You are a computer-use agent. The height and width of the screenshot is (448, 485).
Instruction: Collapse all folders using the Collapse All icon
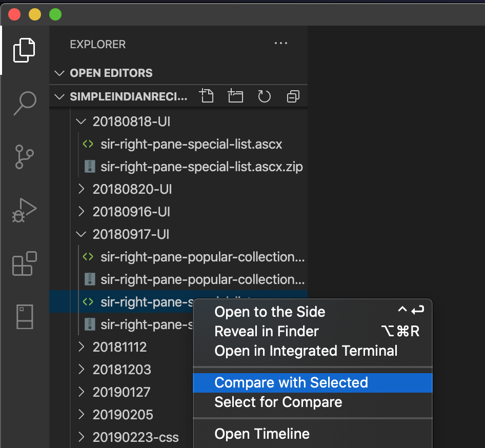293,96
